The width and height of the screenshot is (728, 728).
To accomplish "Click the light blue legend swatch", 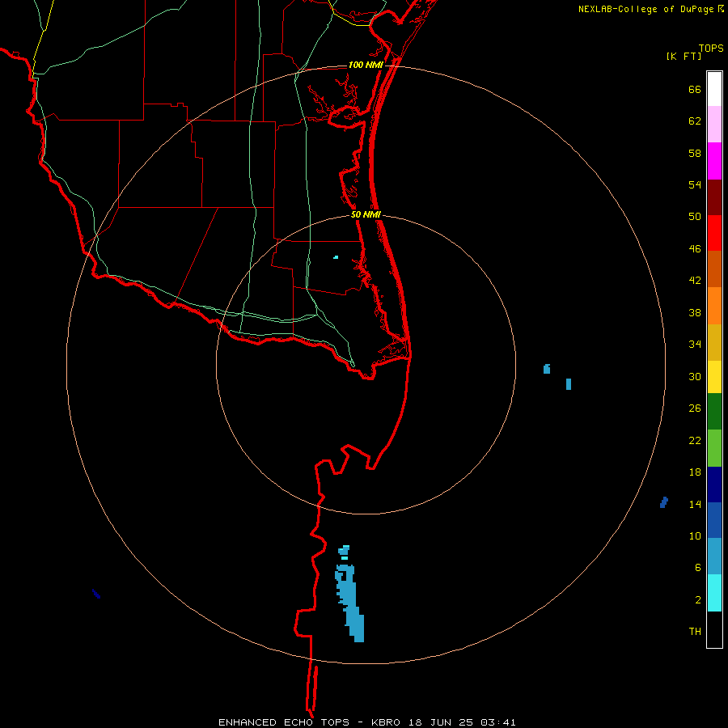I will point(714,556).
